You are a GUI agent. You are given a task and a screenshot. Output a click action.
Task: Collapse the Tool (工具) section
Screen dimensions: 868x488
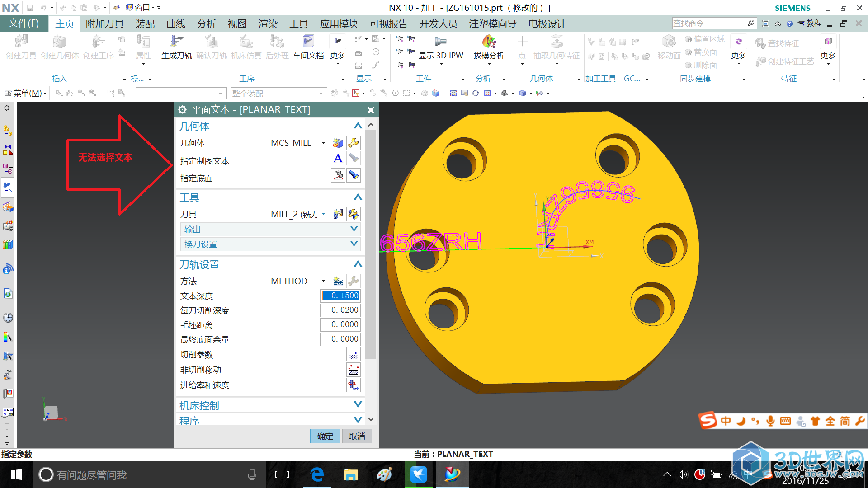[x=358, y=197]
